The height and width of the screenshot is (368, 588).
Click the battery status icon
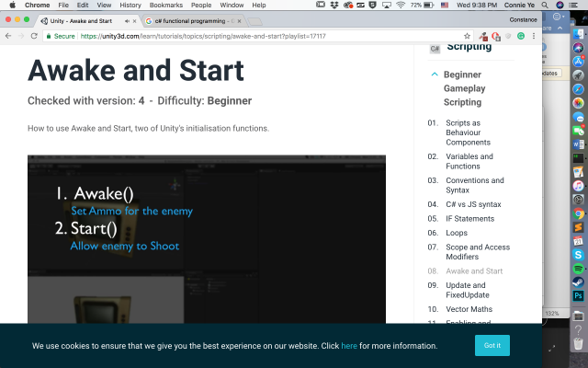429,5
